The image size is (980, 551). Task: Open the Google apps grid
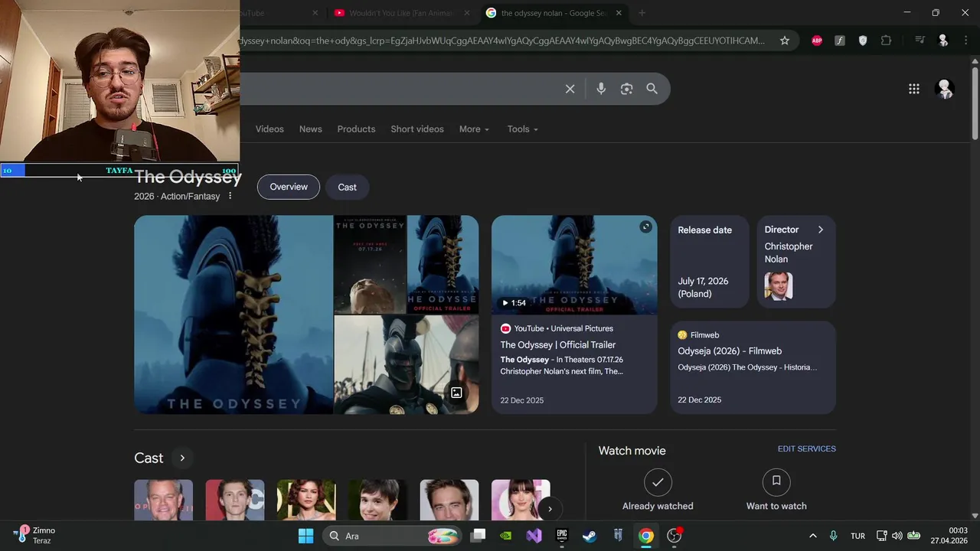pyautogui.click(x=913, y=89)
